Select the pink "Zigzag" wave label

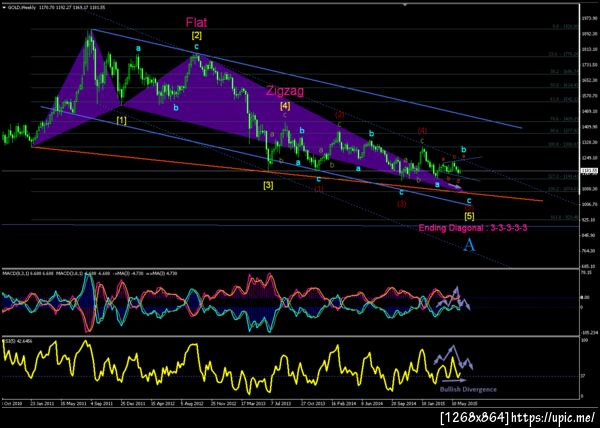[x=285, y=91]
